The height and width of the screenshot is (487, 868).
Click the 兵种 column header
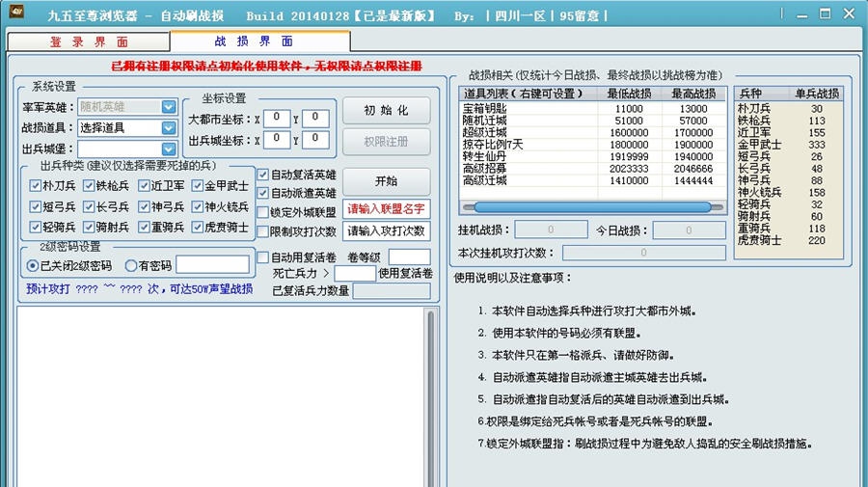click(x=762, y=94)
